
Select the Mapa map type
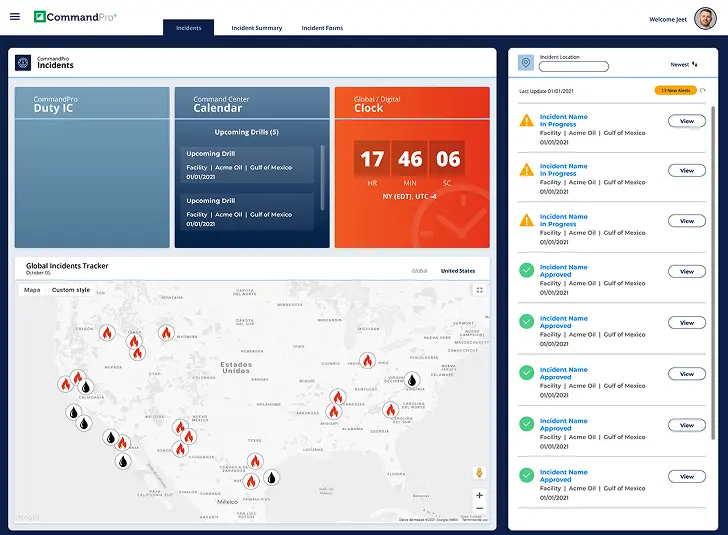tap(32, 290)
